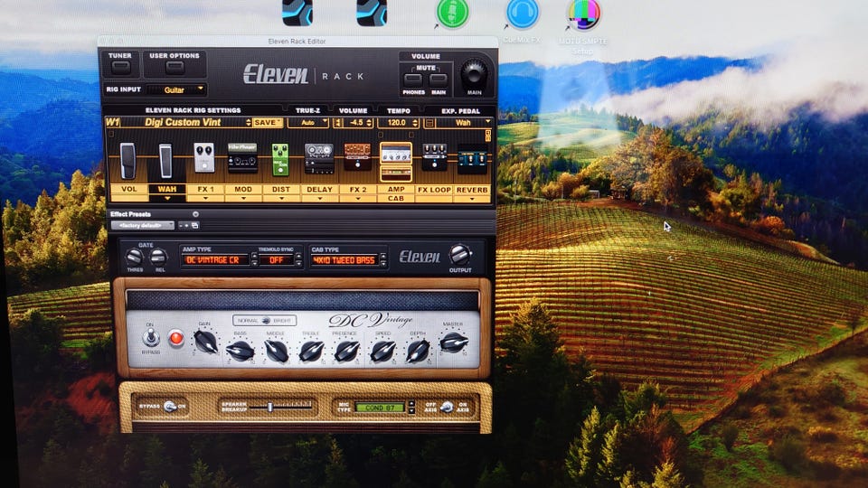Flip the NORMAL/BRIGHT switch

tap(265, 321)
